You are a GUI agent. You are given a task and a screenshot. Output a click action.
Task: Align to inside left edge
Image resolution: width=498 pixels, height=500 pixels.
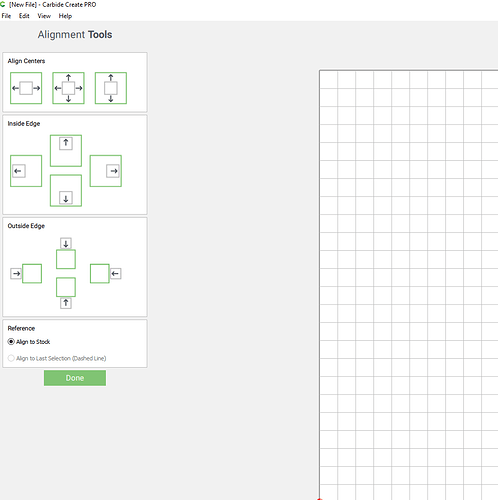[26, 171]
